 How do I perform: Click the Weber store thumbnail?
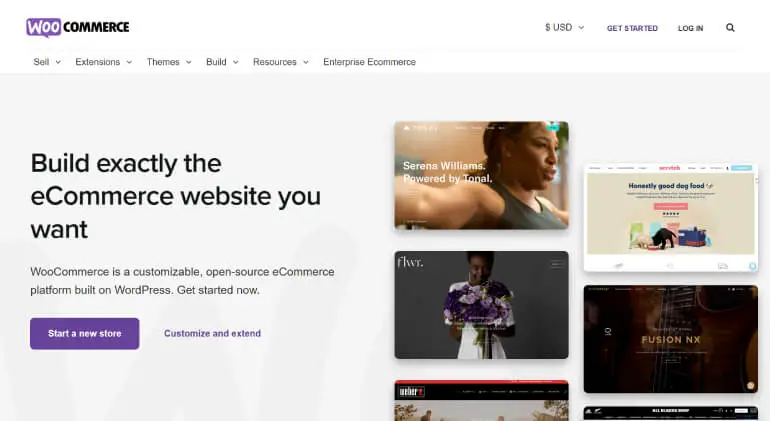pyautogui.click(x=481, y=400)
